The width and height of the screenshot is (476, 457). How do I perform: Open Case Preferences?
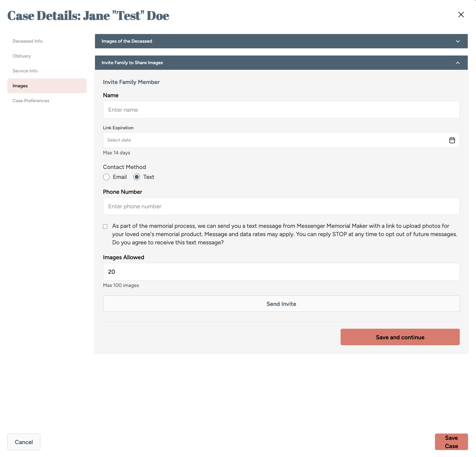click(31, 101)
